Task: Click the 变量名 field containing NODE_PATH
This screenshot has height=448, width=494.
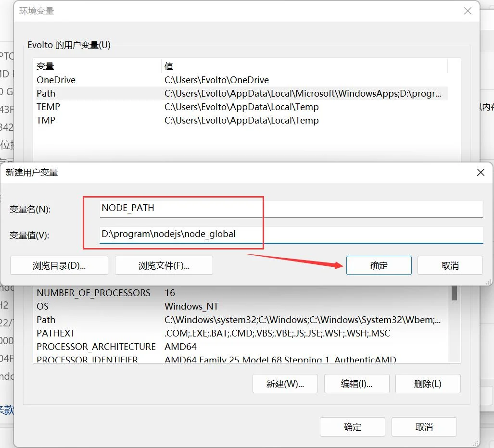Action: tap(291, 209)
